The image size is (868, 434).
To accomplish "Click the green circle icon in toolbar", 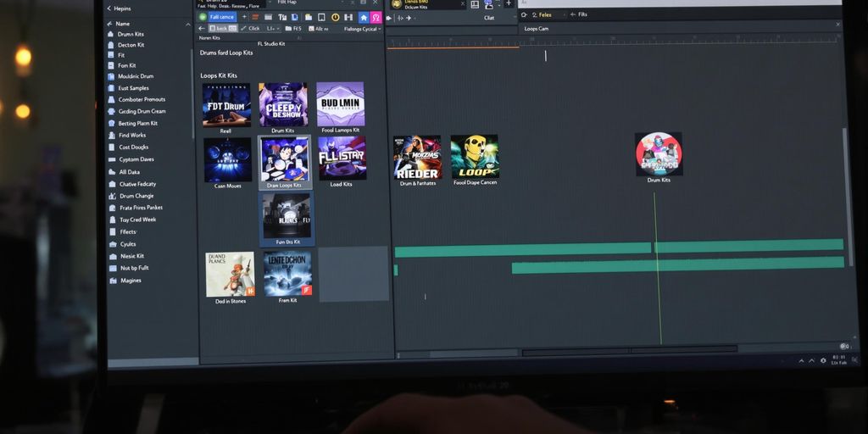I will coord(203,17).
